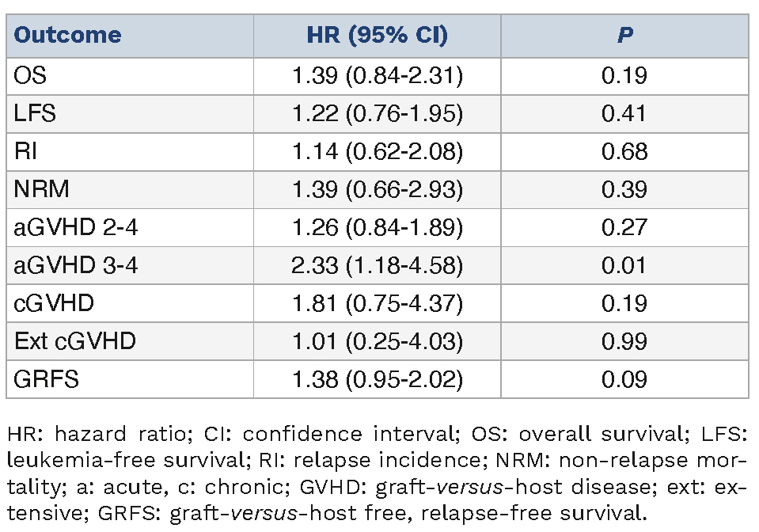Select the LFS row label
The image size is (759, 532).
tap(35, 114)
